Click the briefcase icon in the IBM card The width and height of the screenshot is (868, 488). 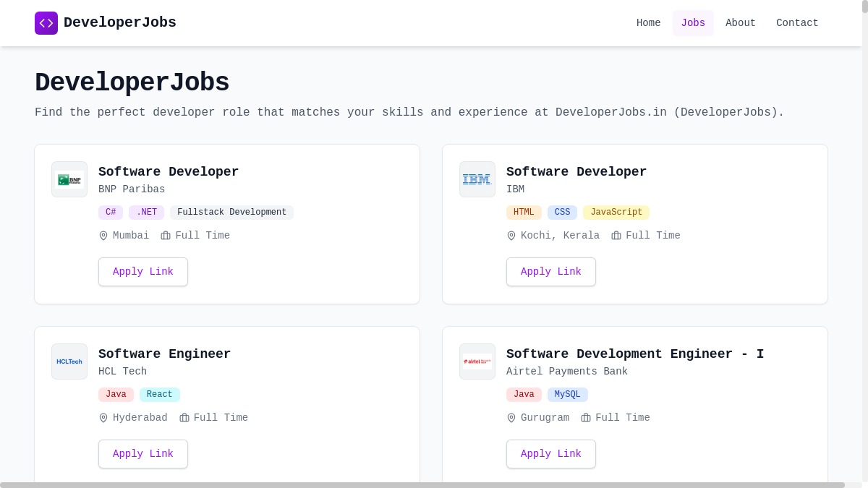pyautogui.click(x=616, y=236)
